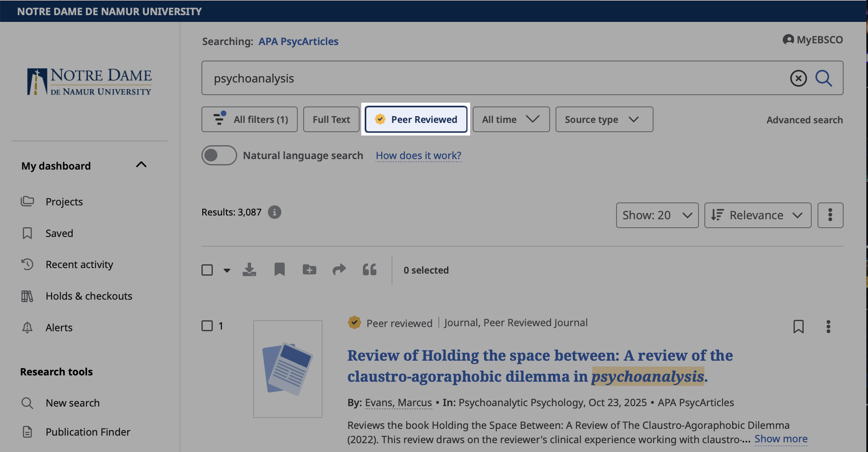Open the three-dot menu beside Relevance
Screen dimensions: 868x452
pos(830,215)
